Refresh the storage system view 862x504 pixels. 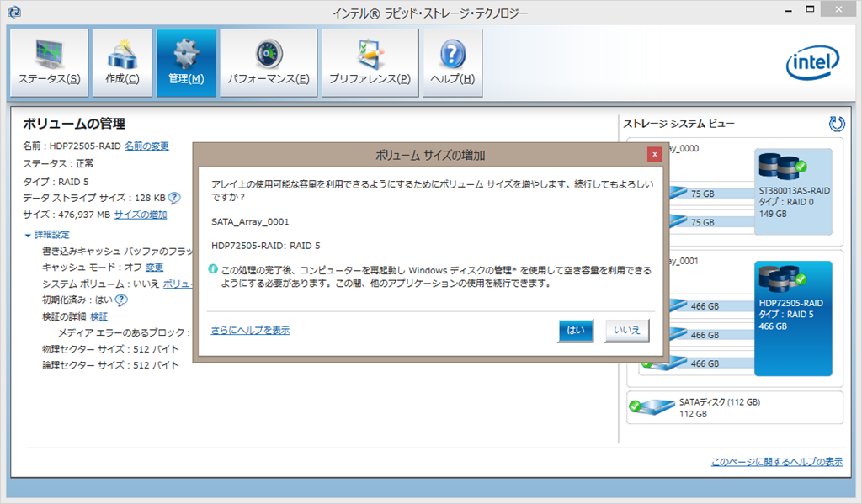pyautogui.click(x=837, y=124)
